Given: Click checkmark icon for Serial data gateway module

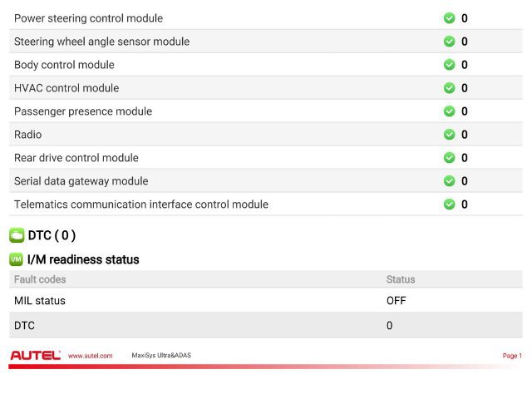Looking at the screenshot, I should 449,181.
